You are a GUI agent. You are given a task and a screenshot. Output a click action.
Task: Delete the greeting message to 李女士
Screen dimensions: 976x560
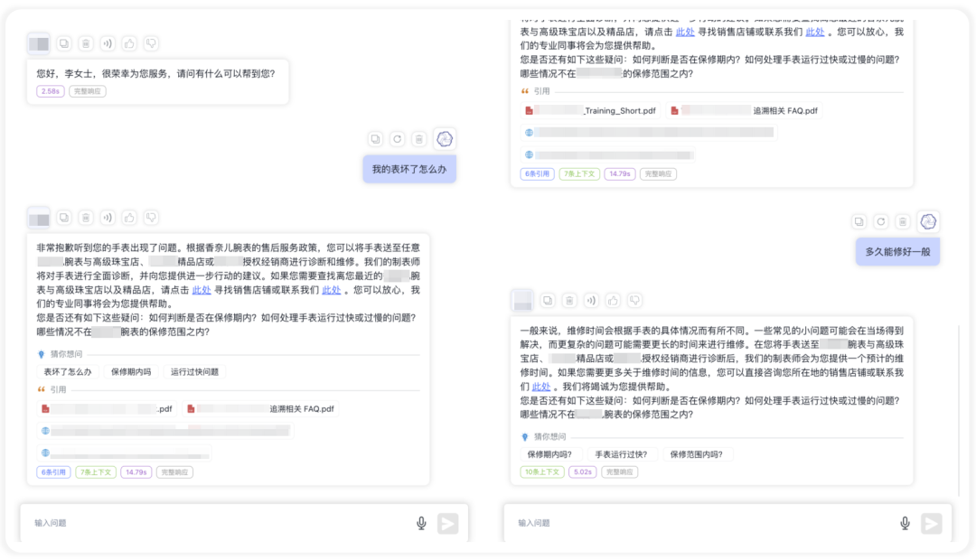(86, 43)
